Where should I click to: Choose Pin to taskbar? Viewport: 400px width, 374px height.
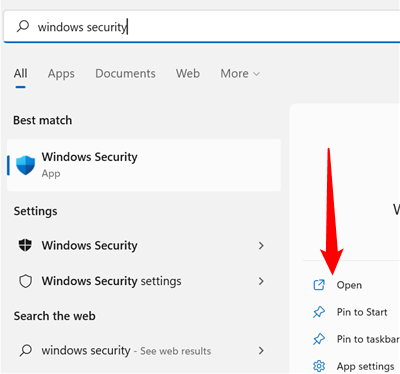[368, 339]
